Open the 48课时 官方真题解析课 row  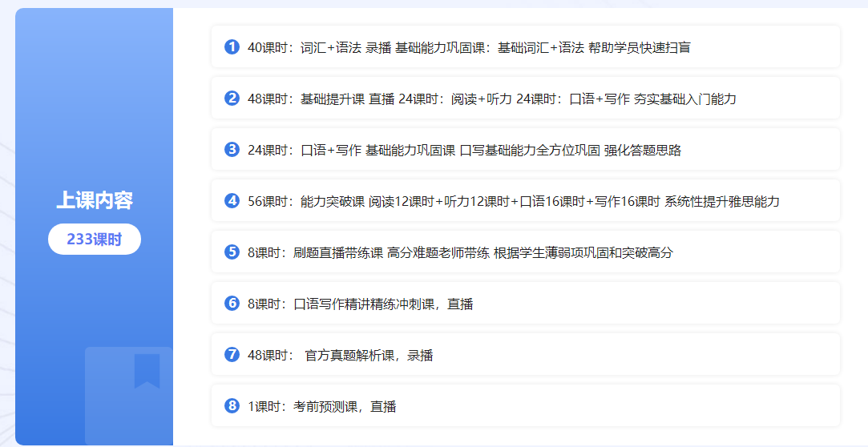(525, 355)
